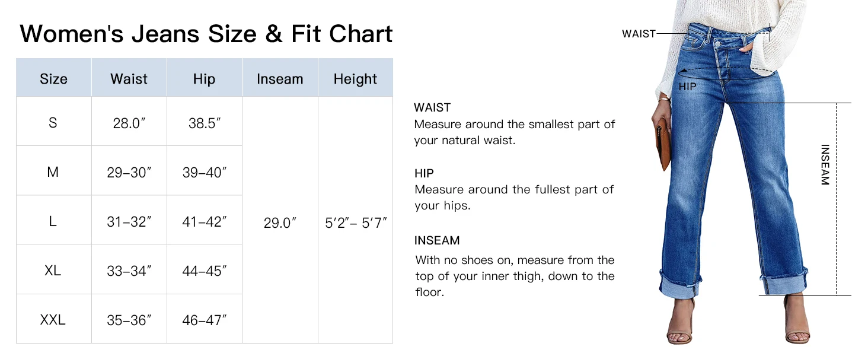This screenshot has height=356, width=868.
Task: Click the vertical INSEAM dimension label
Action: click(825, 165)
